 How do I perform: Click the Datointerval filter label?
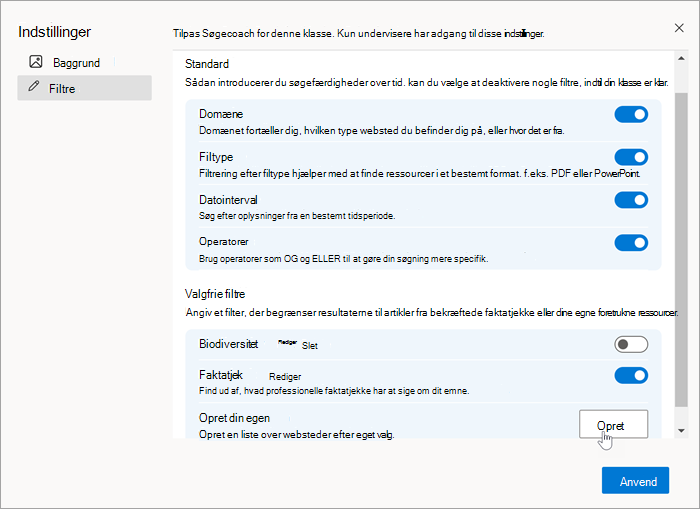pyautogui.click(x=228, y=200)
